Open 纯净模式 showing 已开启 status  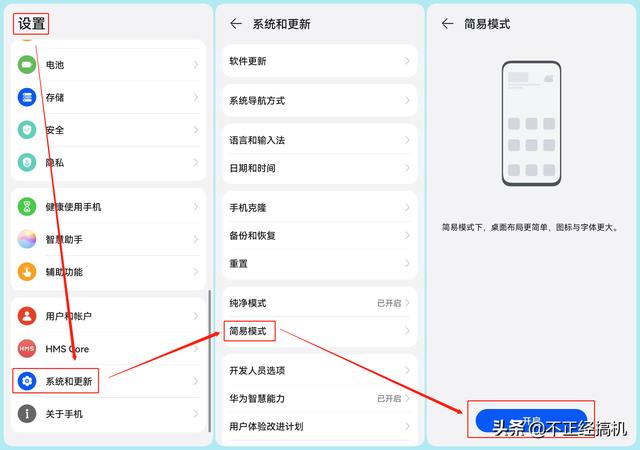[320, 303]
